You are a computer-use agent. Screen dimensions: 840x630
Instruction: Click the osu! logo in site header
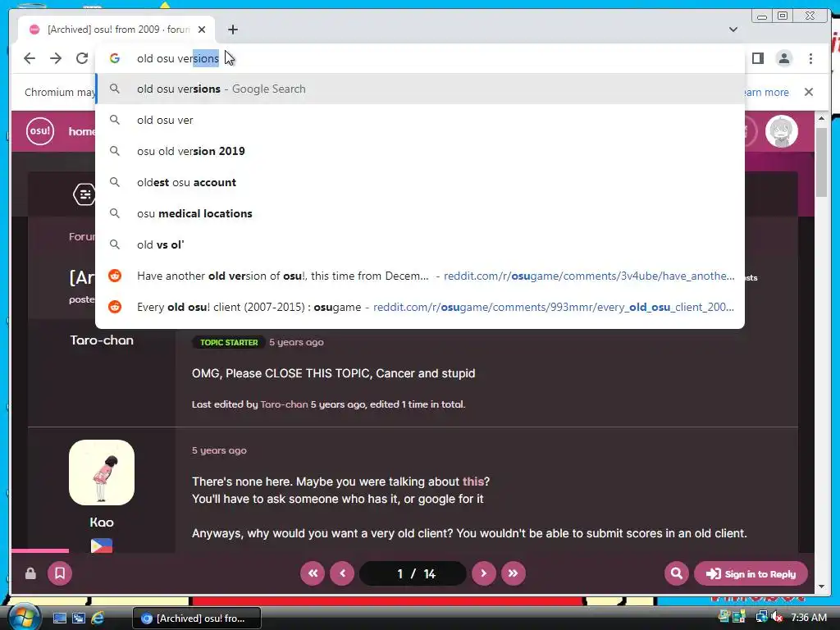pyautogui.click(x=40, y=130)
